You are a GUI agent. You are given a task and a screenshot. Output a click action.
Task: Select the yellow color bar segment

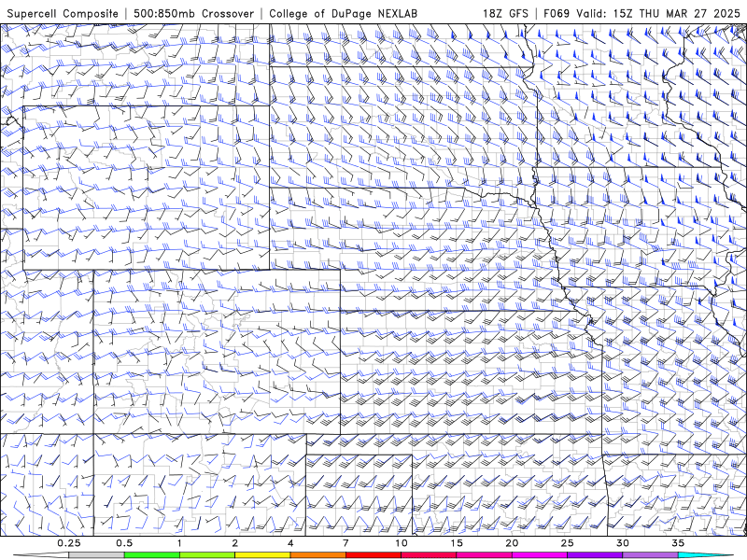coord(262,555)
